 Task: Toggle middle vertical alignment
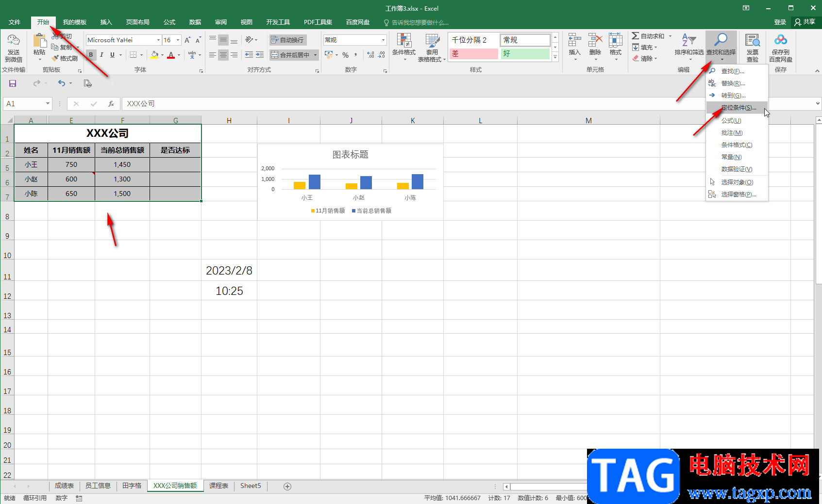pos(223,40)
